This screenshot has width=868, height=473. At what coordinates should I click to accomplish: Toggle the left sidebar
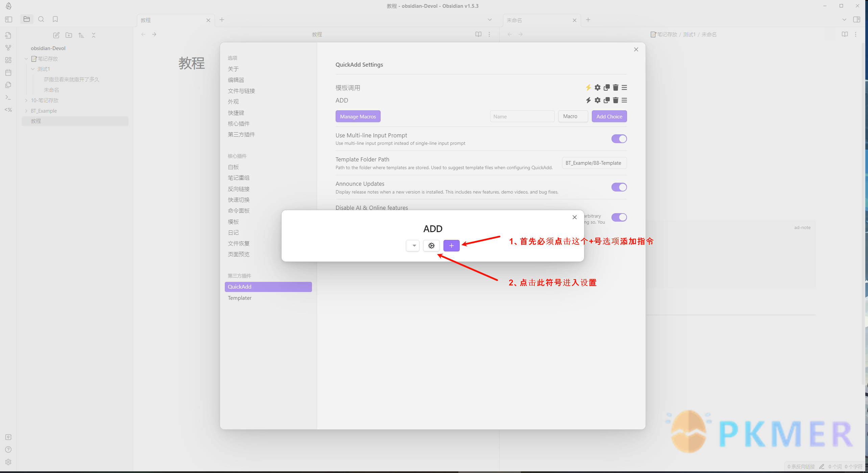tap(9, 19)
